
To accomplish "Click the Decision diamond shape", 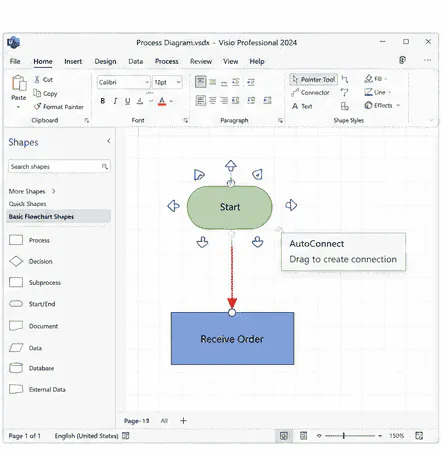I will [x=16, y=261].
